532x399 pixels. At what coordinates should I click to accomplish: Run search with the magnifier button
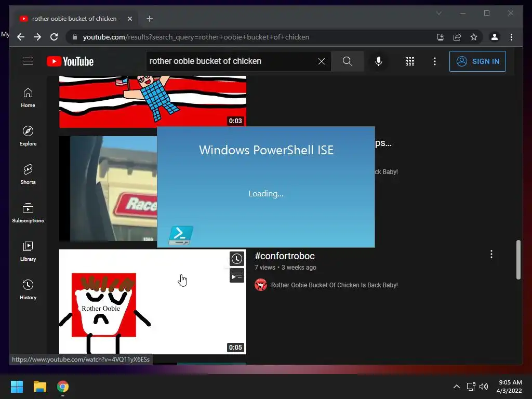[x=347, y=61]
